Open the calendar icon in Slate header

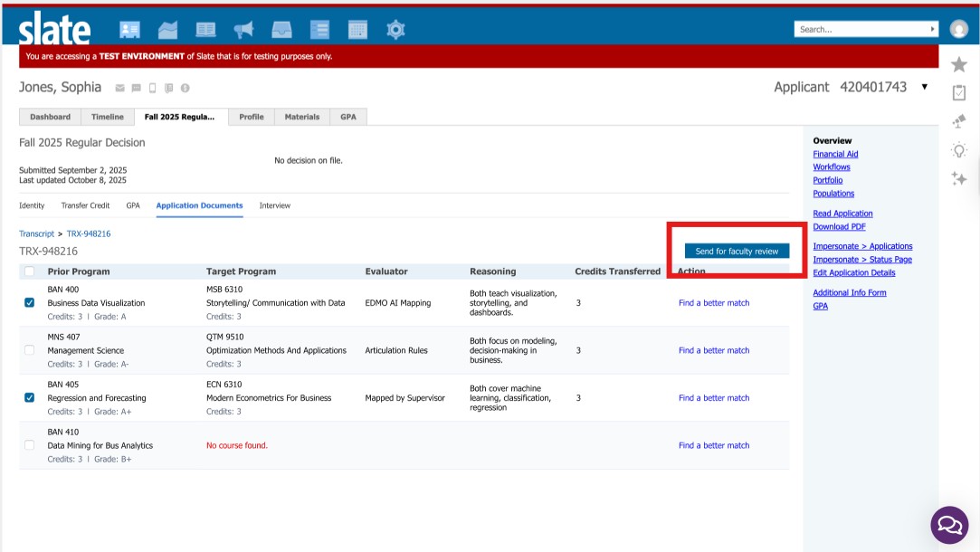(x=357, y=30)
